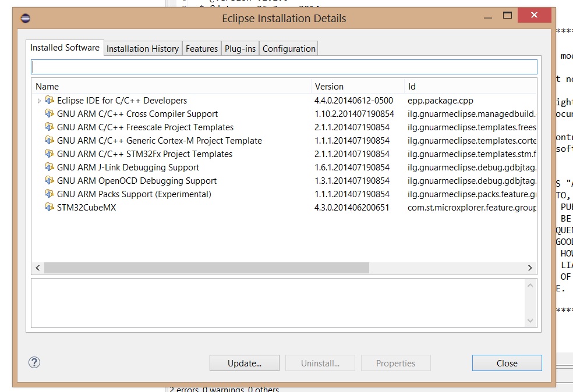Click version 1.6.1.201407190854 cell
Screen dimensions: 573x392
click(352, 167)
